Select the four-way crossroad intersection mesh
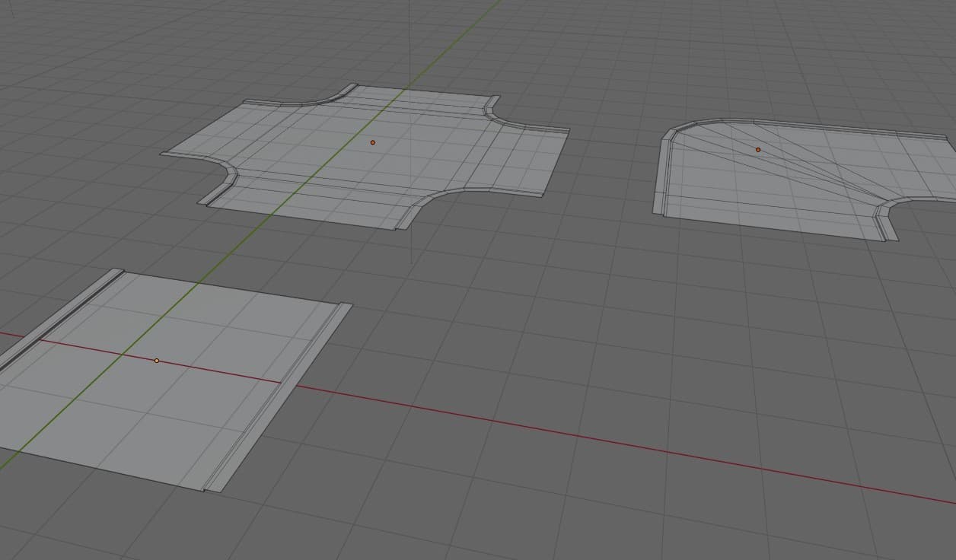This screenshot has height=560, width=956. click(365, 156)
